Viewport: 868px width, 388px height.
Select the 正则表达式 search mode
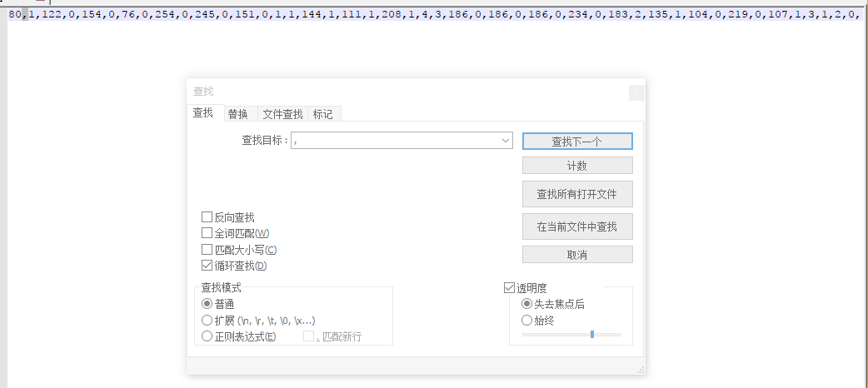(207, 336)
